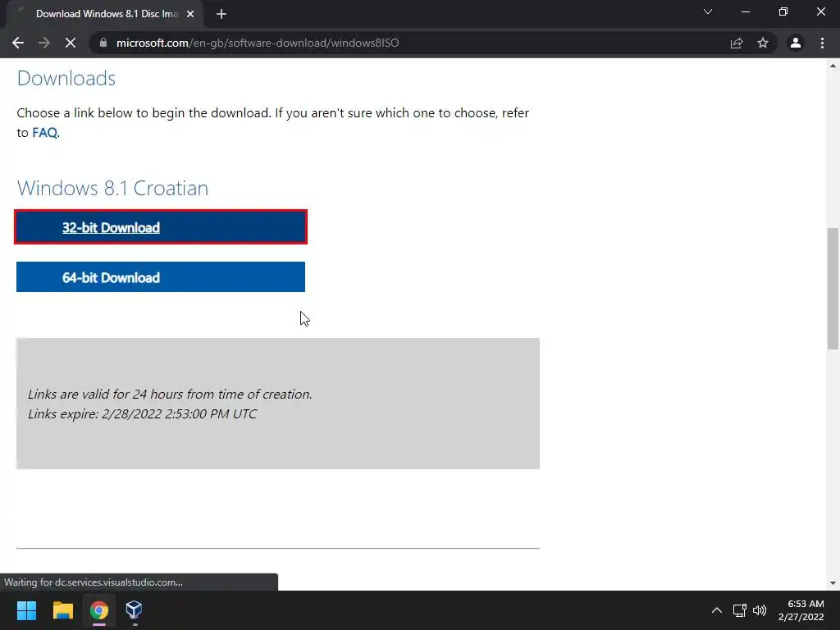The width and height of the screenshot is (840, 630).
Task: Open the Windows Start menu
Action: coord(26,610)
